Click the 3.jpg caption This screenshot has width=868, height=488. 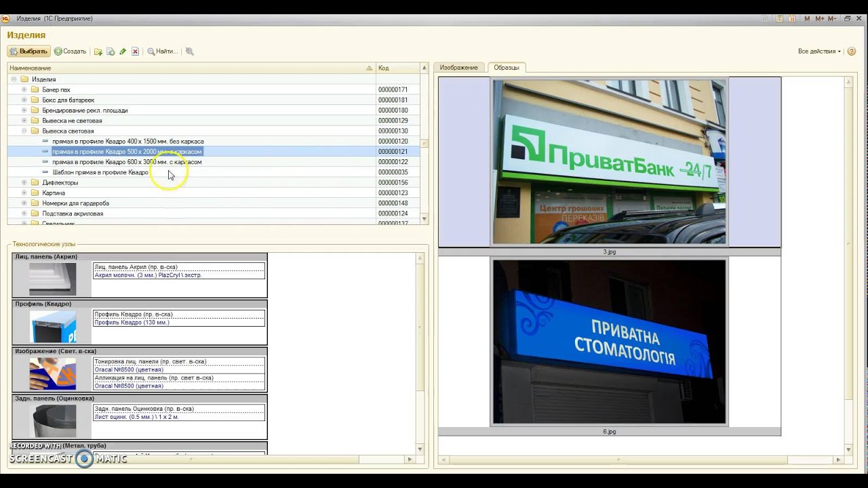pyautogui.click(x=609, y=251)
